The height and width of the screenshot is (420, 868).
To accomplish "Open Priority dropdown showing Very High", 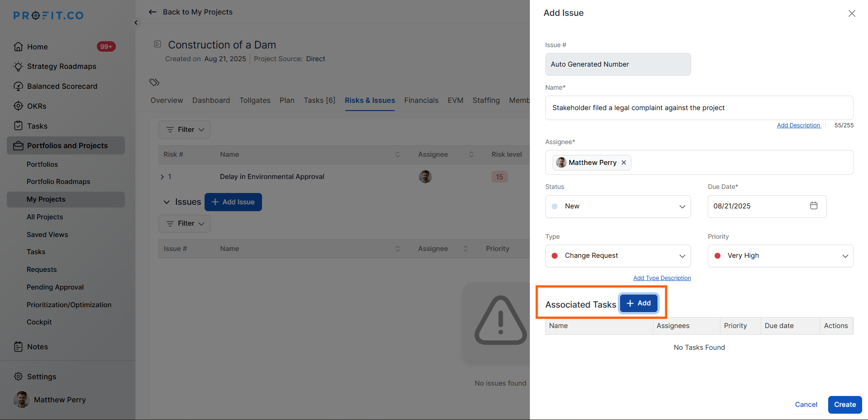I will [x=780, y=256].
